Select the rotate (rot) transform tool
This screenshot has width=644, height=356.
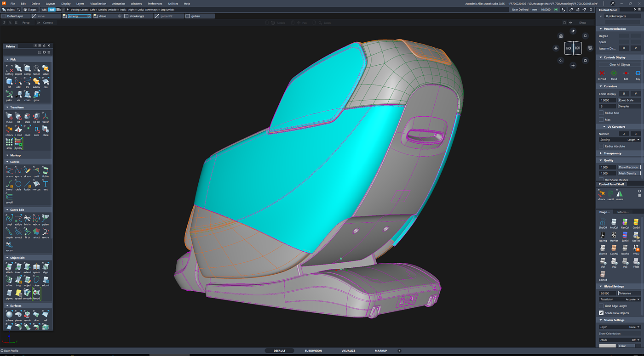click(18, 117)
